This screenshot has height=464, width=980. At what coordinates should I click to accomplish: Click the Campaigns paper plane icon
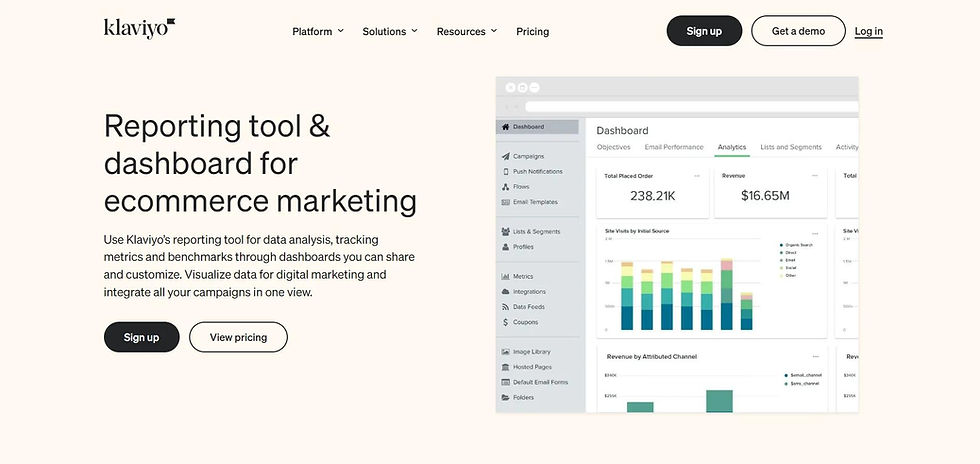point(506,156)
